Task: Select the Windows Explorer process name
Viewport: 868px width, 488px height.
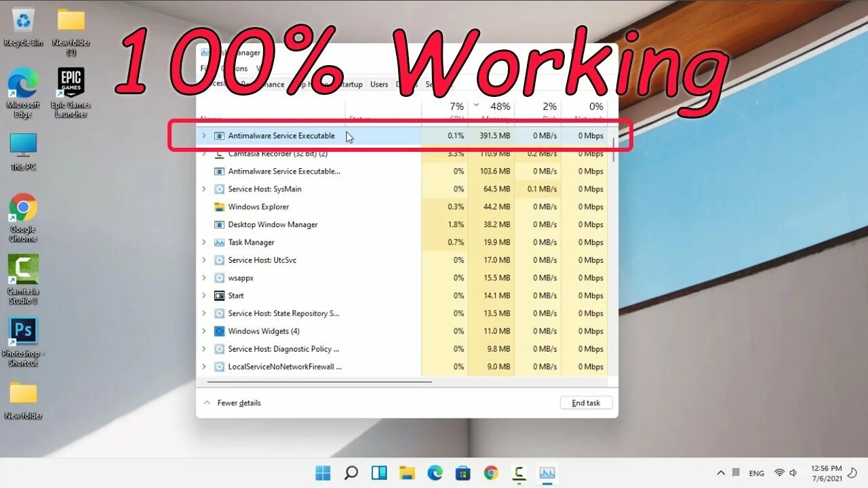Action: point(258,207)
